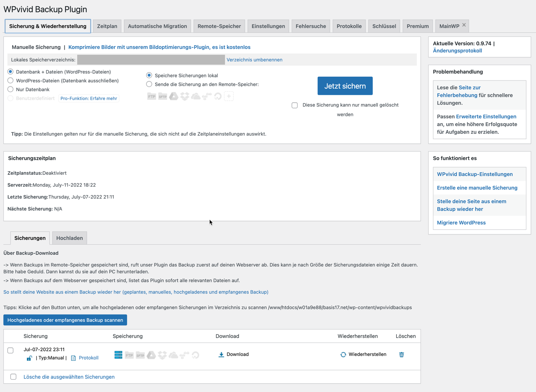The image size is (536, 392).
Task: Click the DigitalOcean icon in the backup row
Action: coord(195,355)
